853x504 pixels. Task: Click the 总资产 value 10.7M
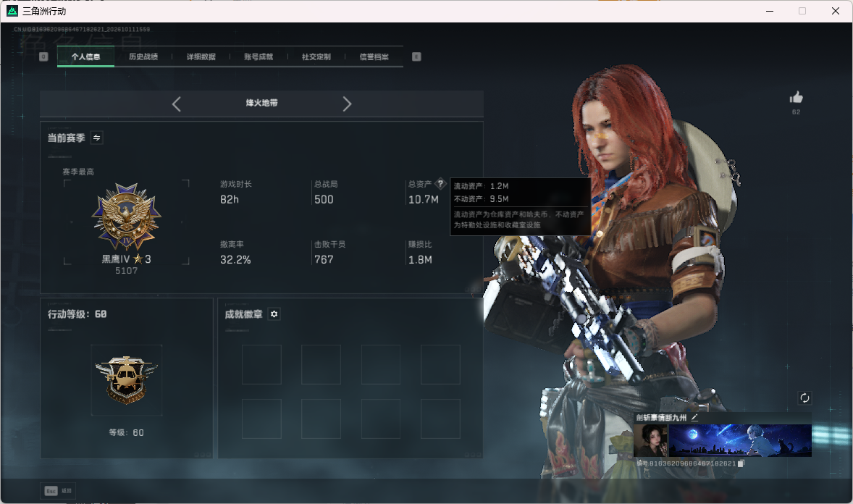(423, 200)
